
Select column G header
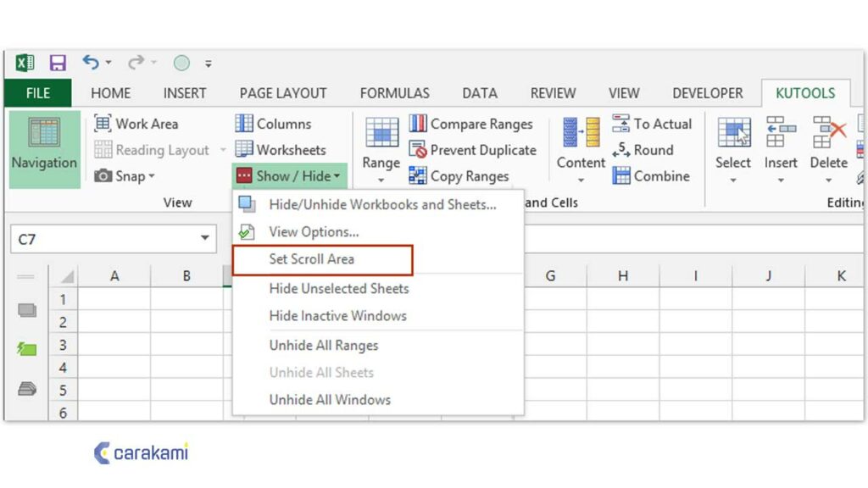(x=550, y=275)
